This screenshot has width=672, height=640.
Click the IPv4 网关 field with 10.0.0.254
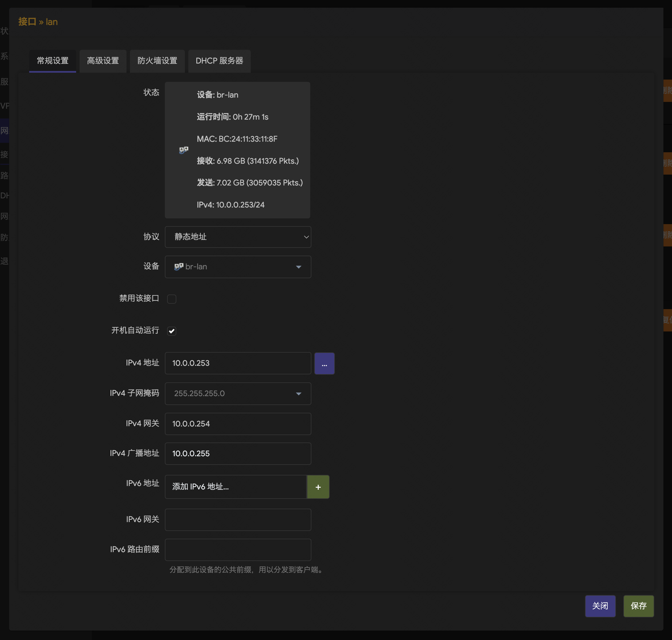click(238, 424)
